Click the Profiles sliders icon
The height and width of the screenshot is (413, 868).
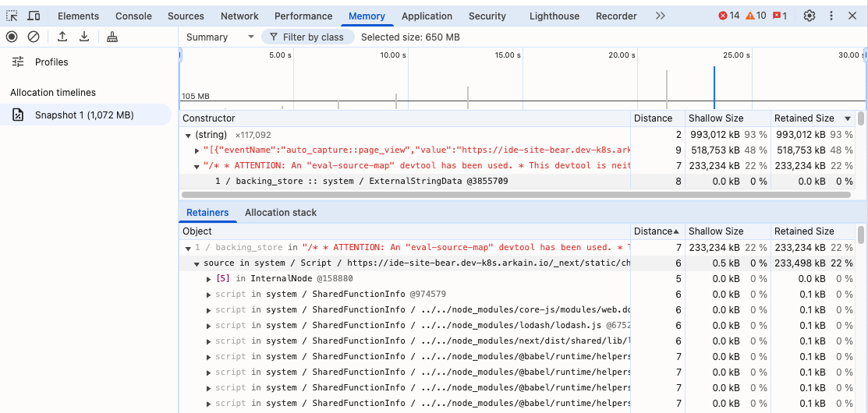18,62
